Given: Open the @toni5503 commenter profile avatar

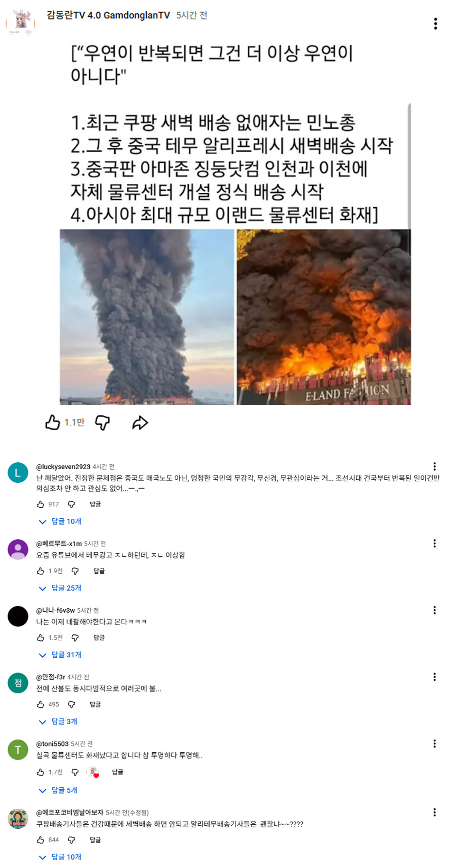Looking at the screenshot, I should click(x=18, y=750).
